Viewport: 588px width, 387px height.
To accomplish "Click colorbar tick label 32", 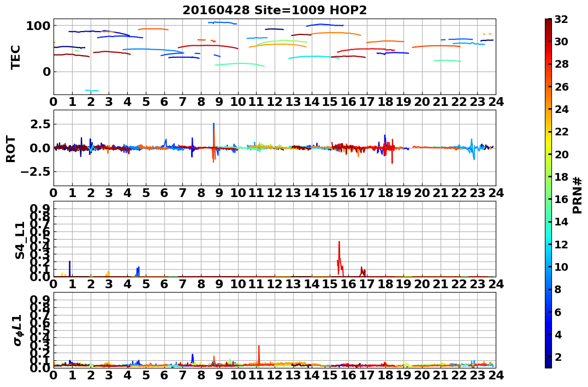I will click(561, 19).
